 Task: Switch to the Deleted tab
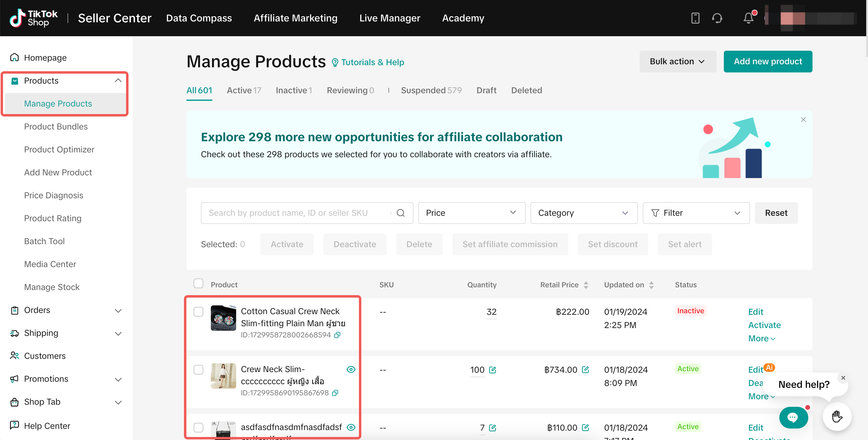point(526,90)
